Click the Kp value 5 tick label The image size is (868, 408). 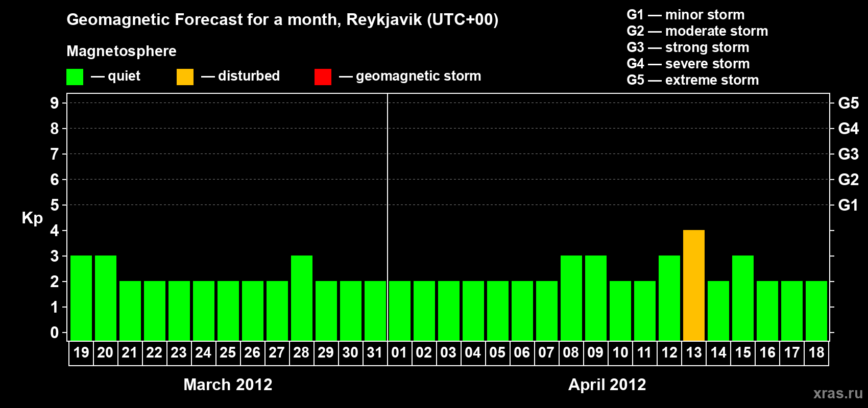[55, 205]
